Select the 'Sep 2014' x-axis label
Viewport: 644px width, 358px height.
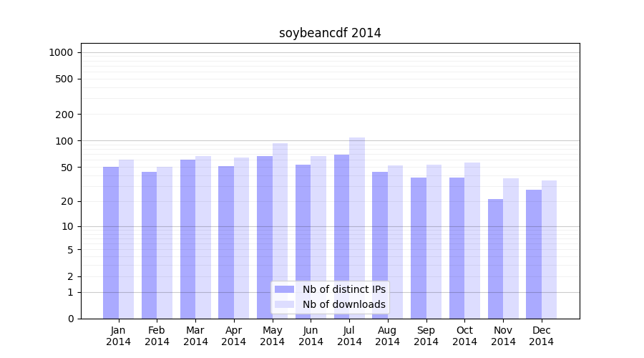426,336
